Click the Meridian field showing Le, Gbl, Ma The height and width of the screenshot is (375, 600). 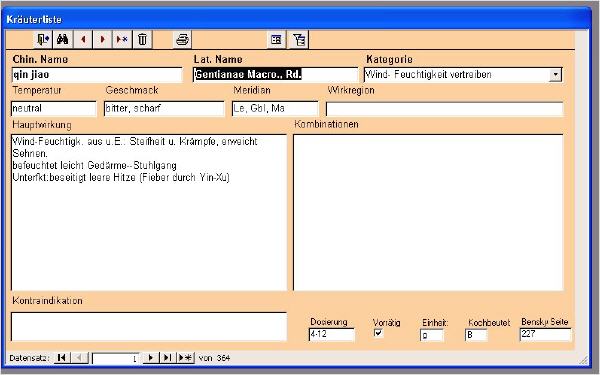pos(275,108)
